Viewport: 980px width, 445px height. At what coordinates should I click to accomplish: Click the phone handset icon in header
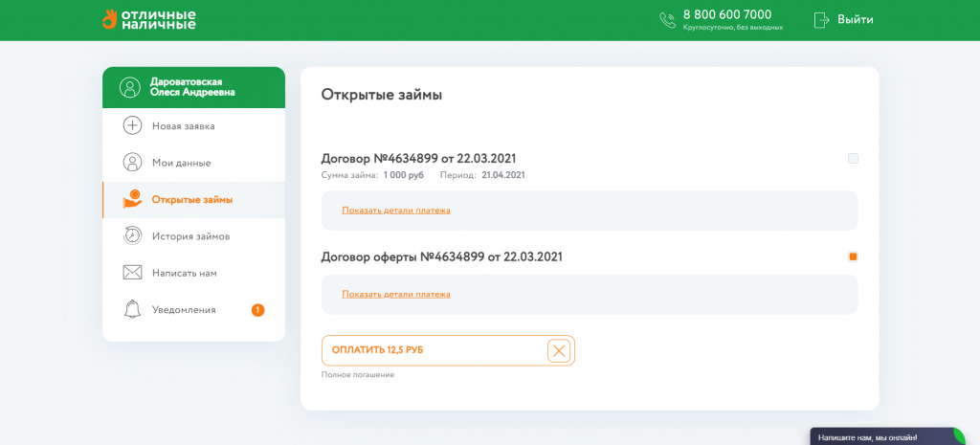[x=667, y=20]
